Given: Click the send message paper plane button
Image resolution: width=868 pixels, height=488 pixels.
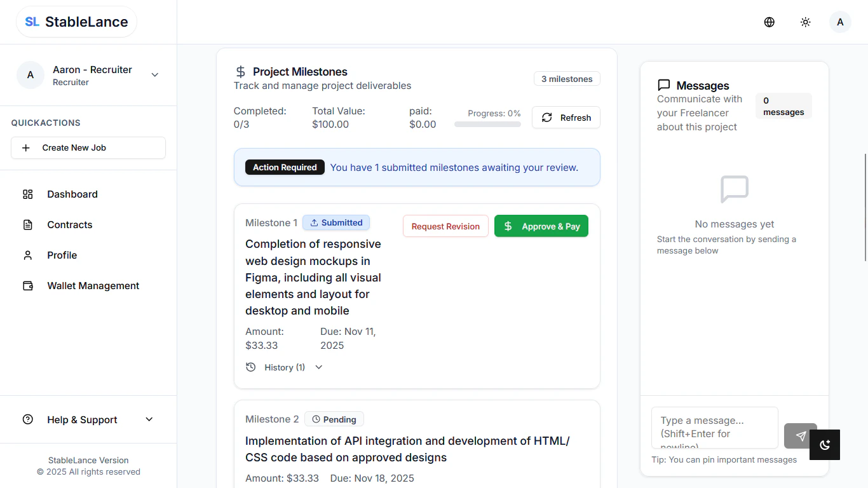Looking at the screenshot, I should point(801,436).
